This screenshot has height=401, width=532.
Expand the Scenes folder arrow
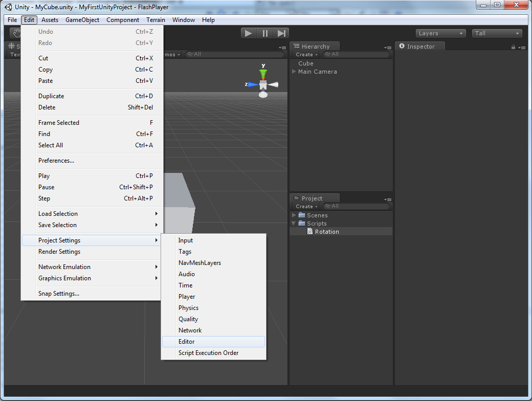pos(294,215)
